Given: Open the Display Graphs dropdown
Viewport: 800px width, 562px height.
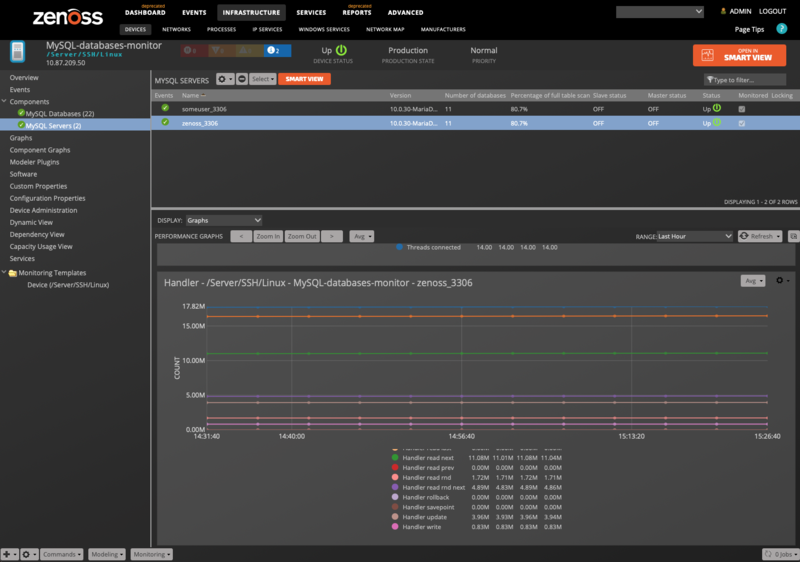Looking at the screenshot, I should click(224, 220).
